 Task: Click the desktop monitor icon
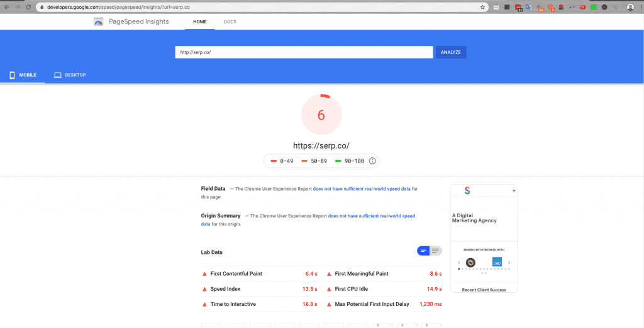[57, 75]
